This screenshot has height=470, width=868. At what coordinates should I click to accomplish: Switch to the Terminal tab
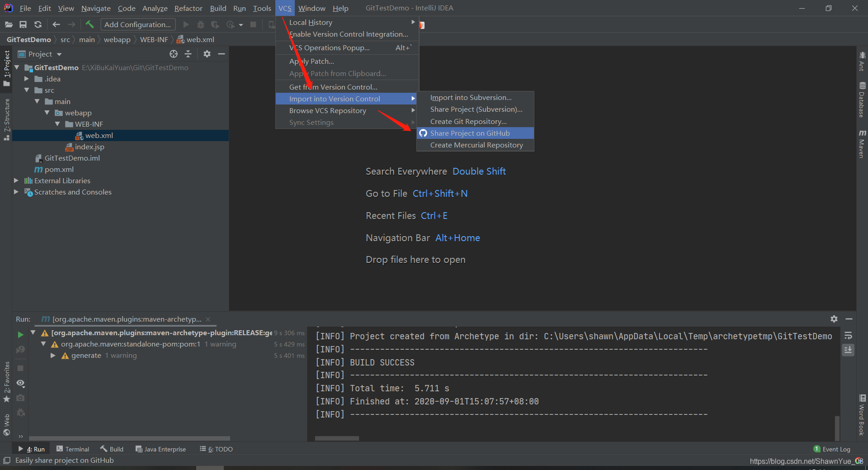(x=73, y=449)
